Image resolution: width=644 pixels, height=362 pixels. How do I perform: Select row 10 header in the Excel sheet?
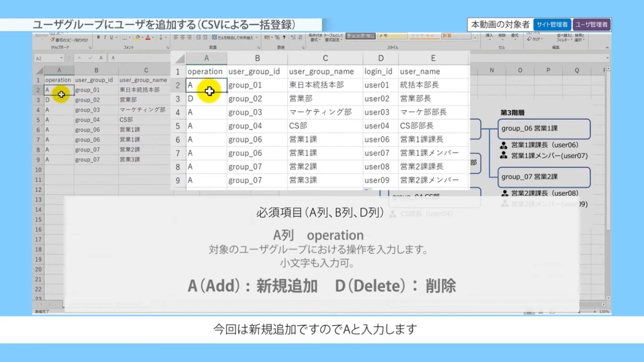click(x=38, y=169)
